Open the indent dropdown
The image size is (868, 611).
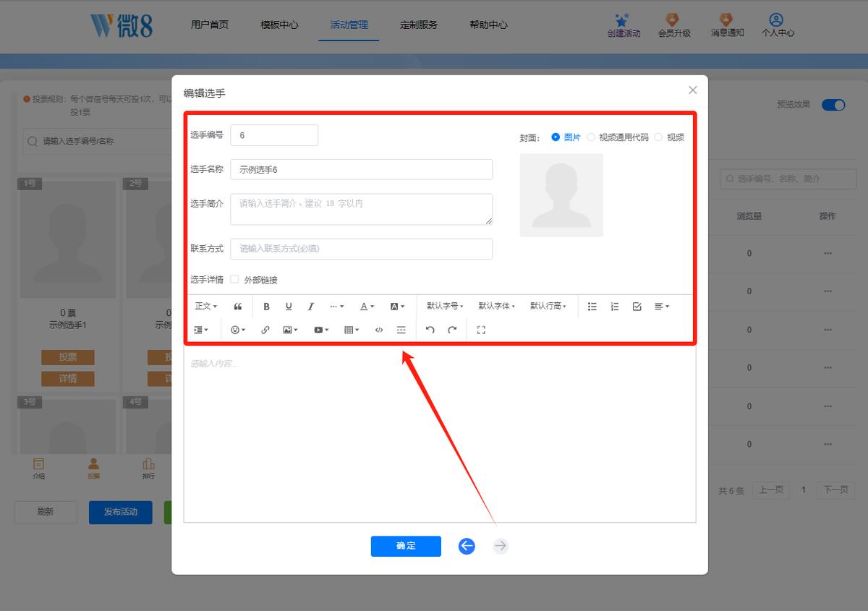click(201, 330)
